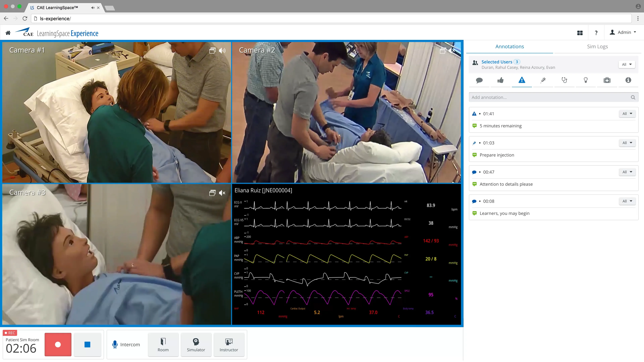Viewport: 644px width, 362px height.
Task: Select the comment speech bubble annotation type
Action: 479,80
